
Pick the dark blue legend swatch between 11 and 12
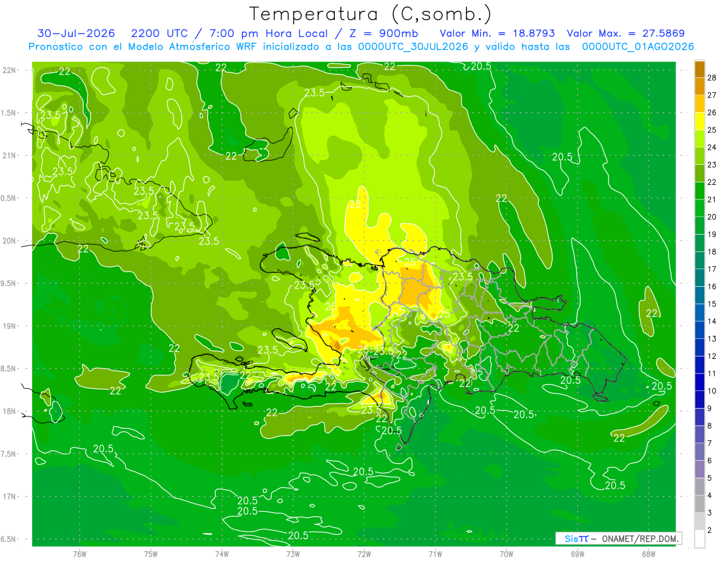click(x=699, y=365)
